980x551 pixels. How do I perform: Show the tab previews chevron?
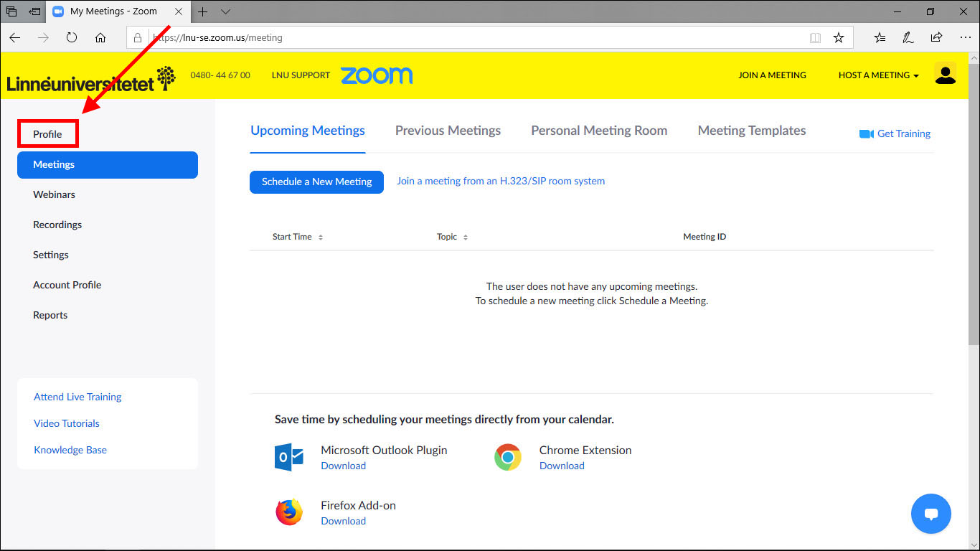[225, 11]
